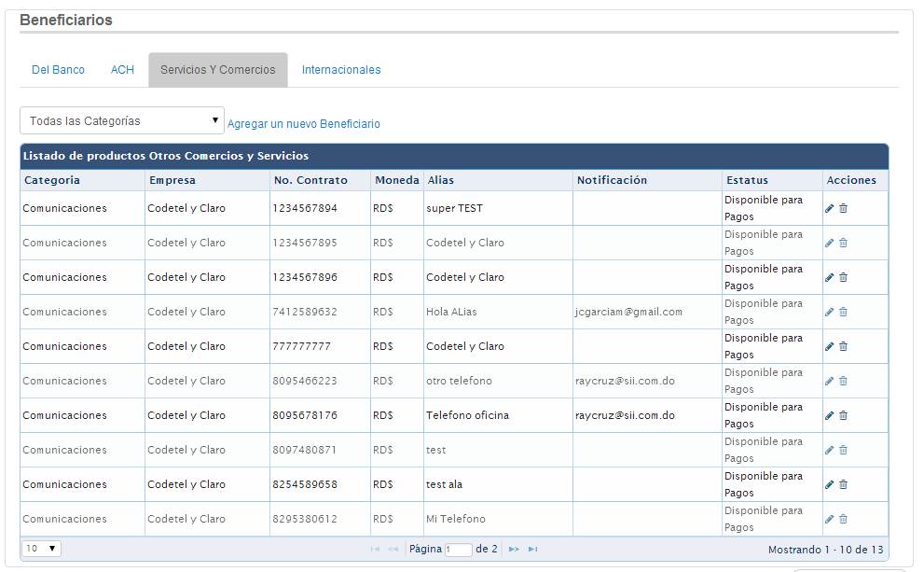
Task: Edit the super TEST beneficiary row
Action: [830, 208]
